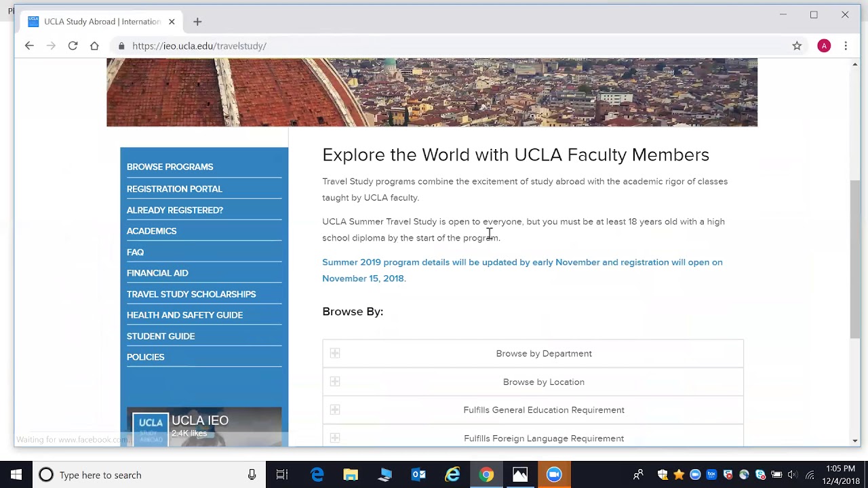Screen dimensions: 868x488
Task: Open File Explorer from taskbar
Action: tap(351, 475)
